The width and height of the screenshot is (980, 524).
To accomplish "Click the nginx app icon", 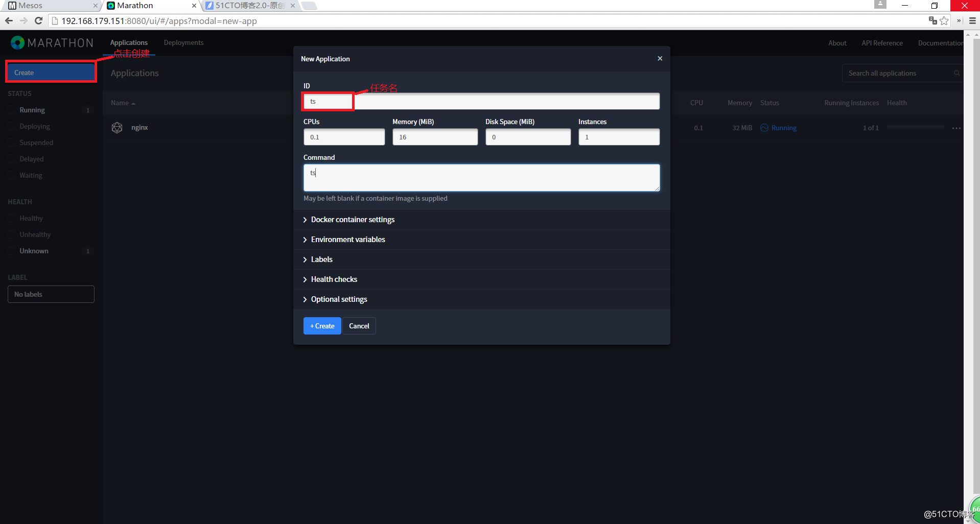I will pyautogui.click(x=117, y=128).
